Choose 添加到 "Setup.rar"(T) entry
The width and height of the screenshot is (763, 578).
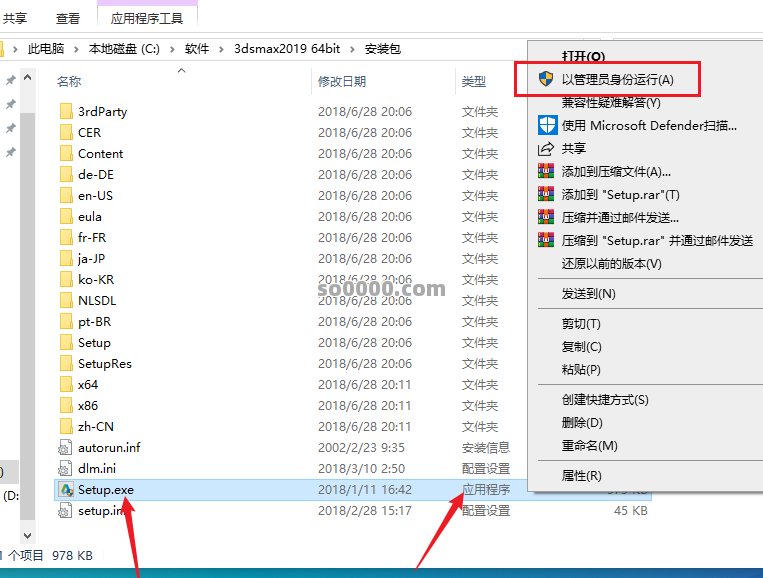(x=620, y=195)
